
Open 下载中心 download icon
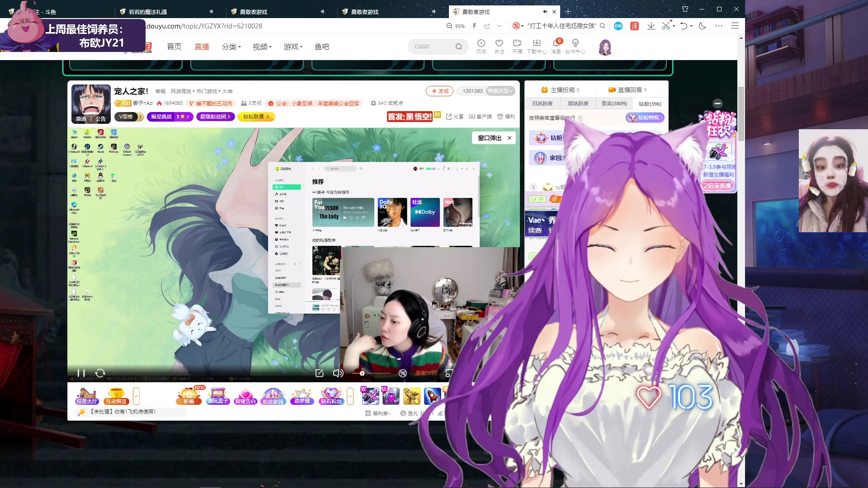(x=537, y=46)
